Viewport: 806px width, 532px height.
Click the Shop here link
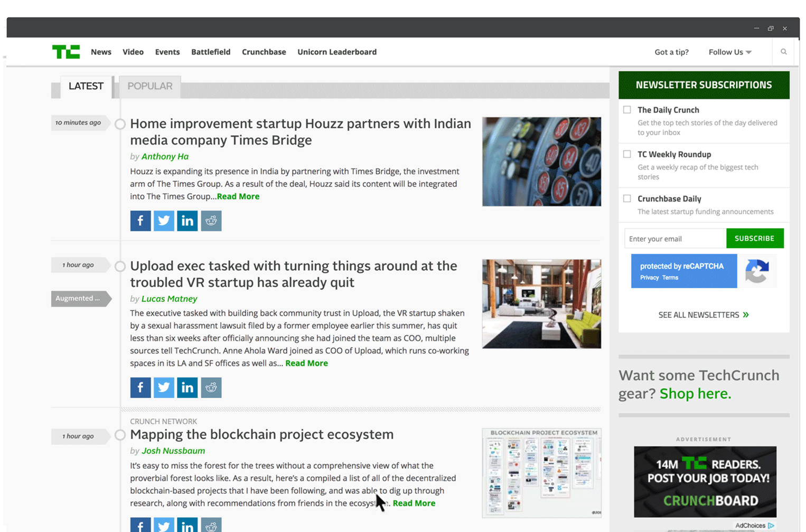(x=695, y=394)
